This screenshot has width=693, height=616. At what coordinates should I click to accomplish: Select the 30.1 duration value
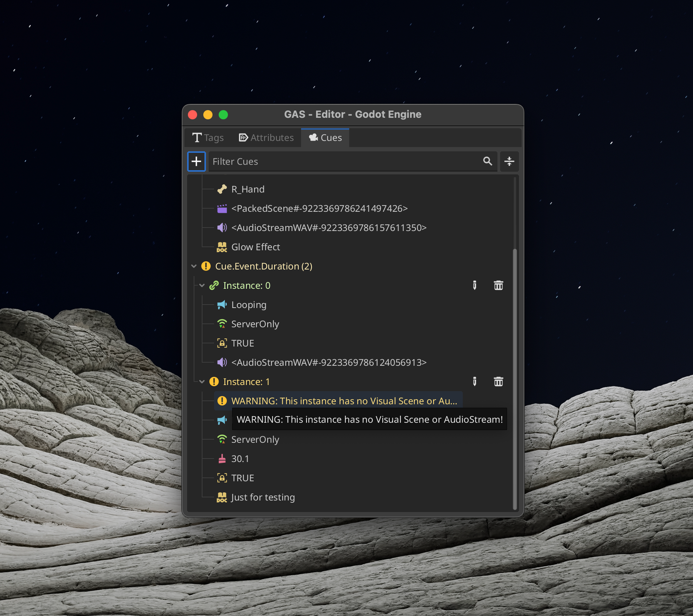click(240, 459)
